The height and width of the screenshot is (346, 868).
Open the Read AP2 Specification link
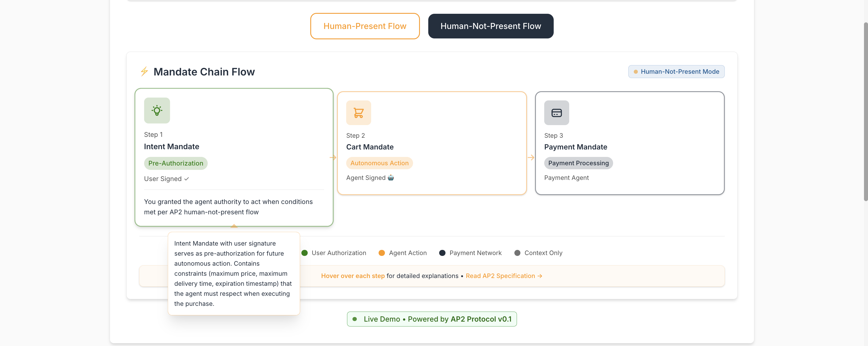(503, 276)
